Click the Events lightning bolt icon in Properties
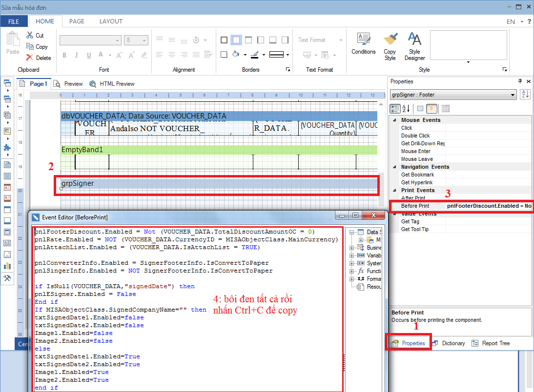This screenshot has height=392, width=534. (431, 109)
